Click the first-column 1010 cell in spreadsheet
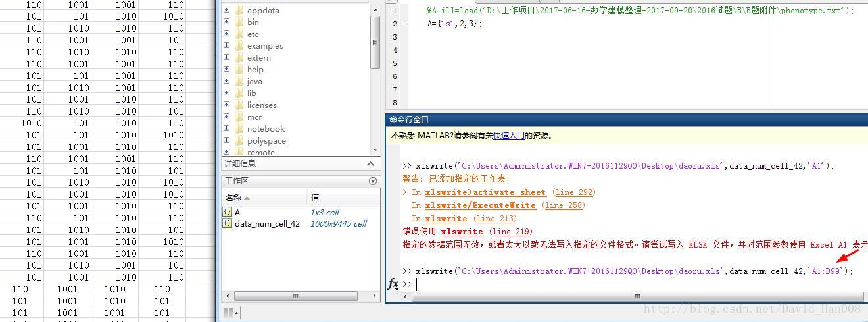The width and height of the screenshot is (868, 322). [x=32, y=123]
